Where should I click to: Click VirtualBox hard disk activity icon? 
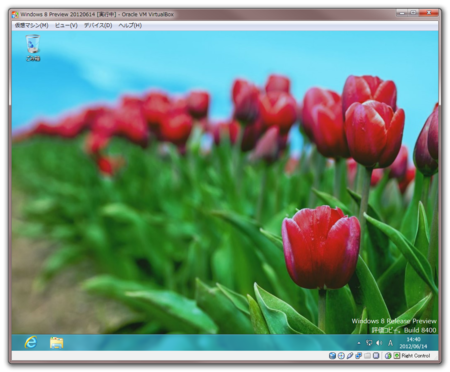[x=332, y=356]
